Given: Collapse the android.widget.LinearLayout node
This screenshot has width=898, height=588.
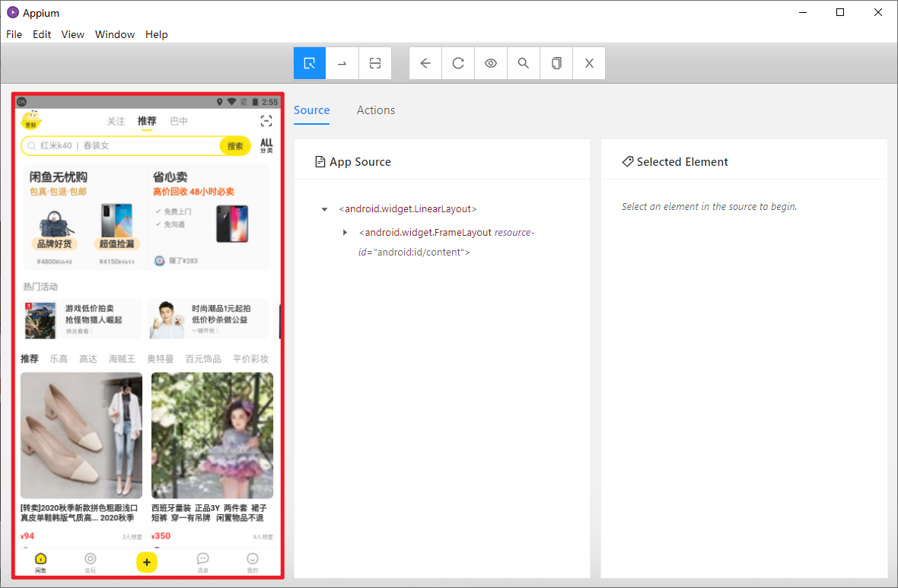Looking at the screenshot, I should click(325, 209).
